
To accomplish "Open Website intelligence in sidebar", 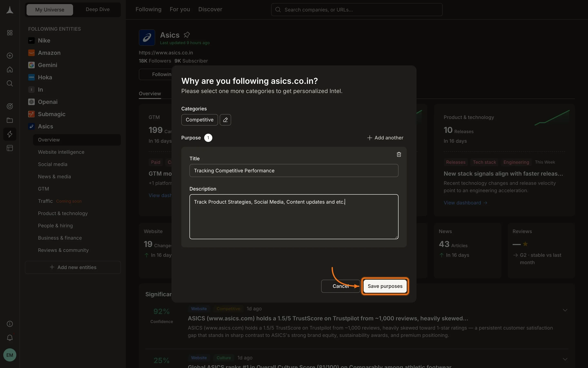I will (x=61, y=152).
